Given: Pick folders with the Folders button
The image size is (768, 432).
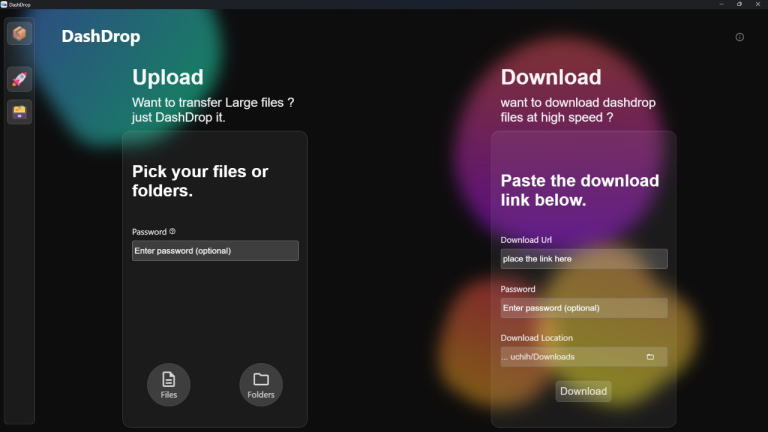Looking at the screenshot, I should (261, 384).
